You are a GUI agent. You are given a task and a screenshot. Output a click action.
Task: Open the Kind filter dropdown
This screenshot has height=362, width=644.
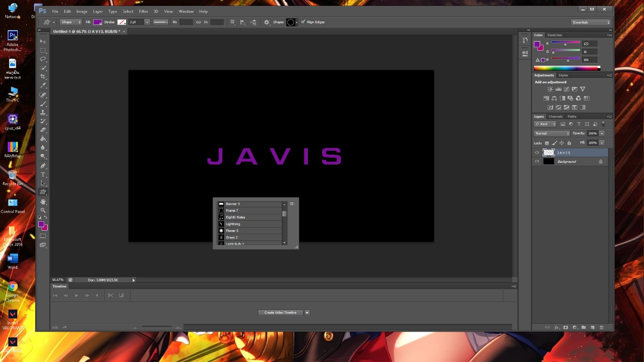[x=545, y=124]
